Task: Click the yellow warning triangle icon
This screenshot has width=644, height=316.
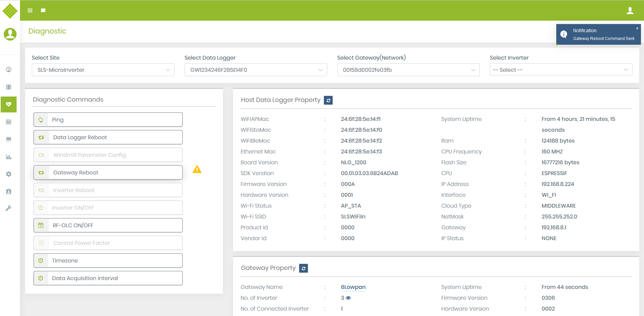Action: click(x=197, y=169)
